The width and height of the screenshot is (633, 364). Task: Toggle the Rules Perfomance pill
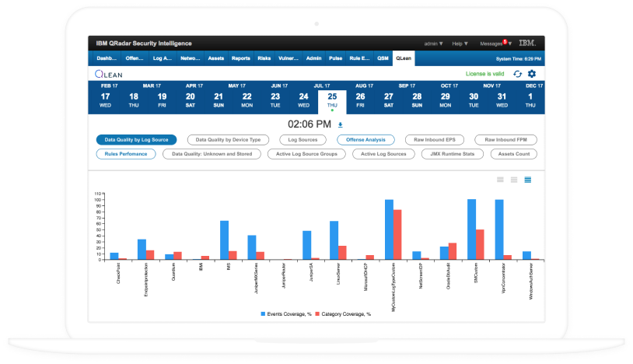pos(126,154)
